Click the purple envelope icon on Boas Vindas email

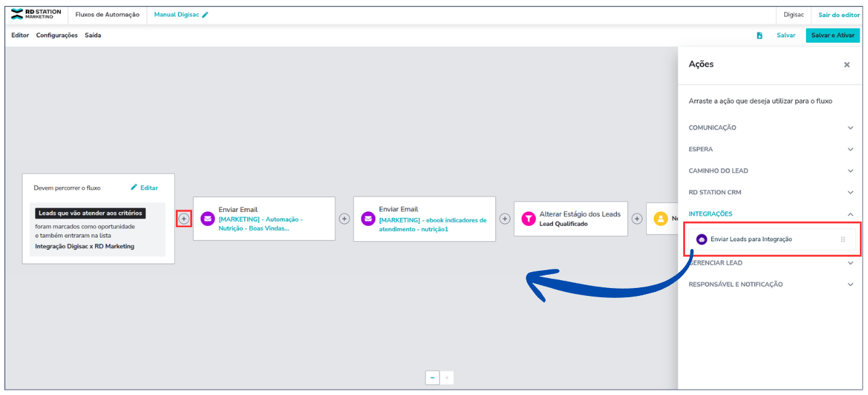207,219
